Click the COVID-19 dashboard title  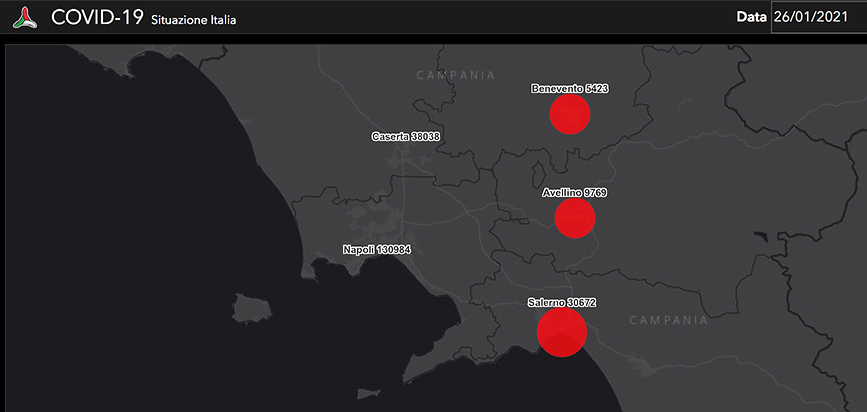coord(97,17)
